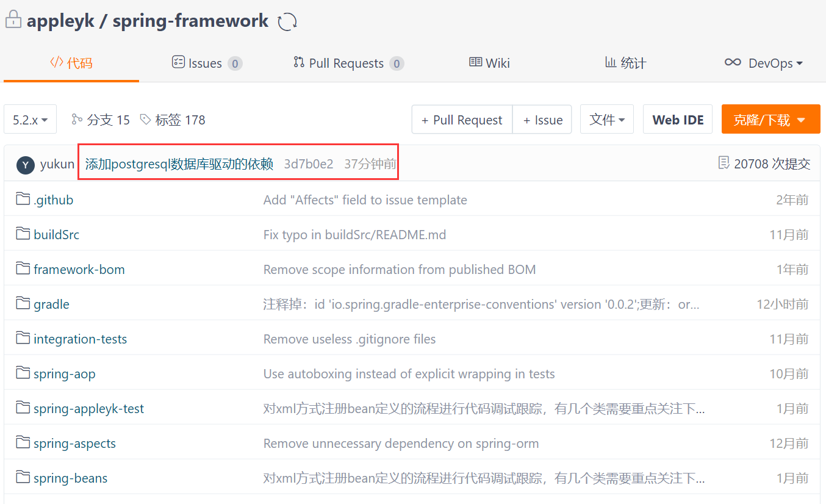Open the 5.2.x branch selector dropdown

[x=30, y=119]
